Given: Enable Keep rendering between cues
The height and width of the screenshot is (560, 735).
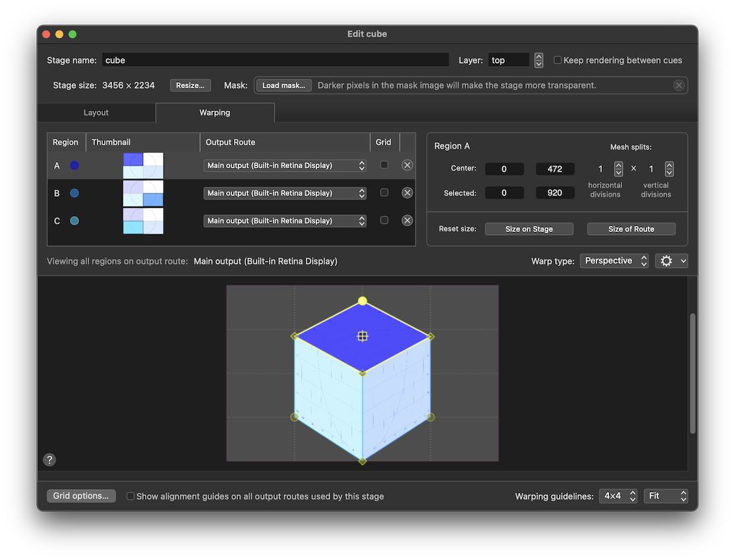Looking at the screenshot, I should click(x=558, y=59).
